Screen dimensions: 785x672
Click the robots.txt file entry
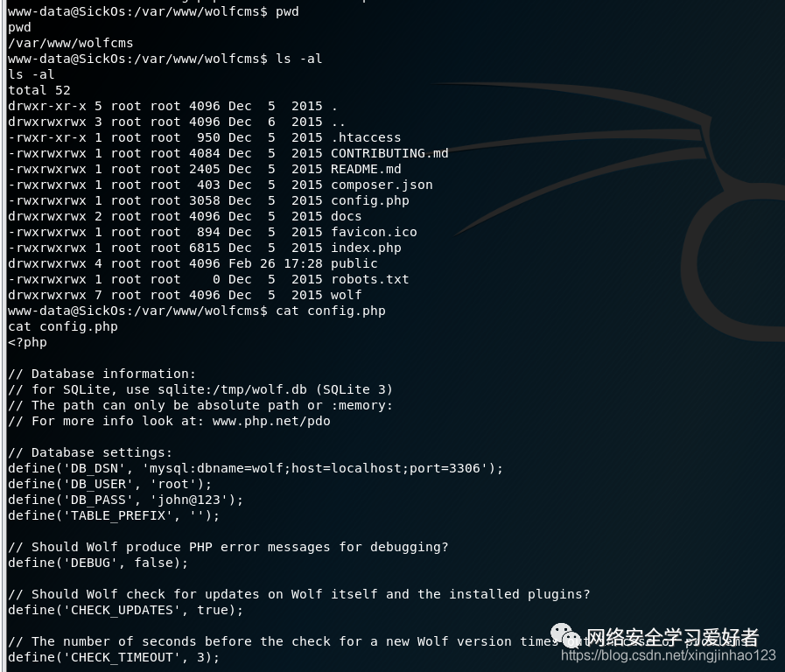[x=370, y=279]
